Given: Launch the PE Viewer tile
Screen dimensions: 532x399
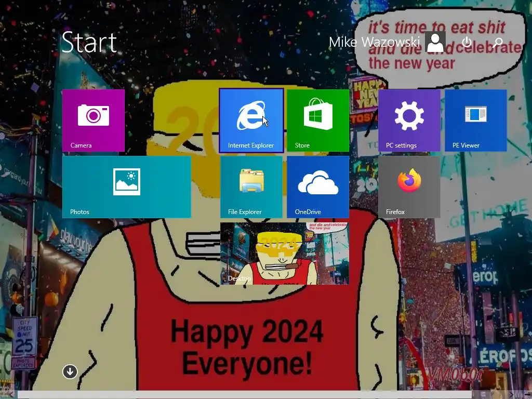Looking at the screenshot, I should [476, 121].
